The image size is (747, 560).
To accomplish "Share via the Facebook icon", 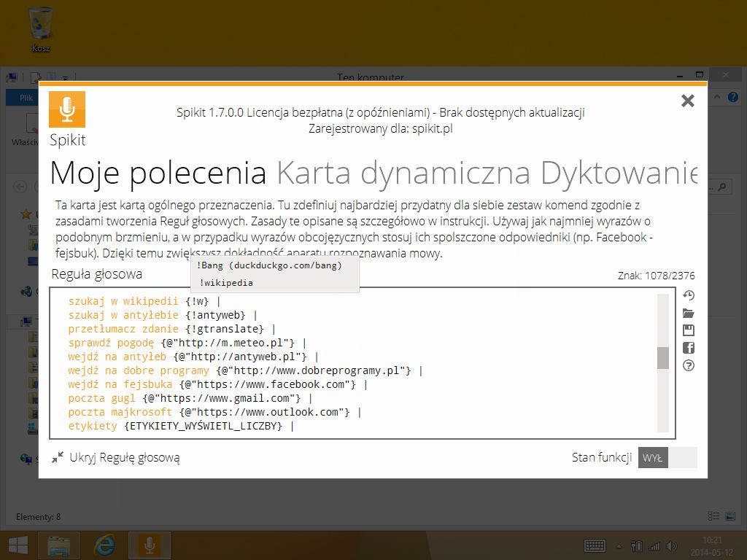I will [x=689, y=348].
